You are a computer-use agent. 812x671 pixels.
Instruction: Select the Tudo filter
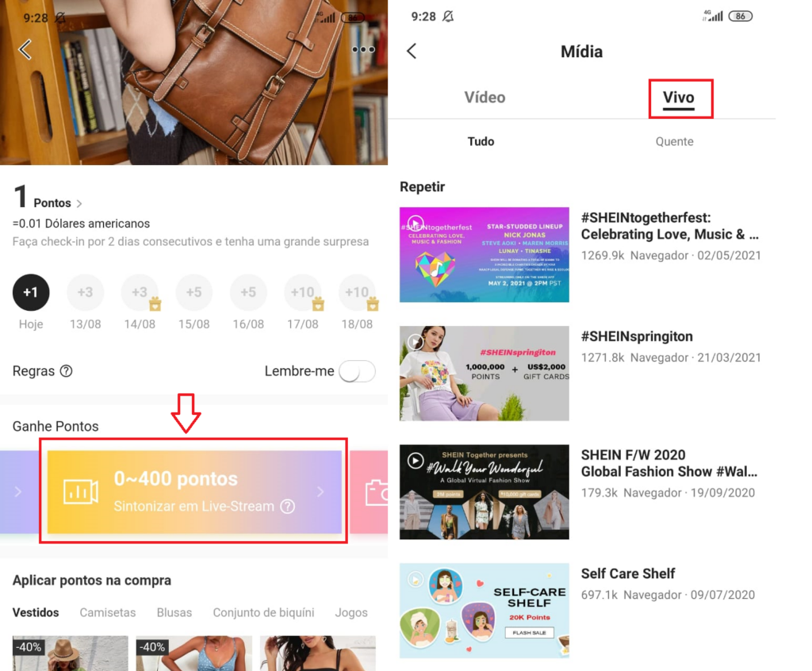[x=481, y=141]
